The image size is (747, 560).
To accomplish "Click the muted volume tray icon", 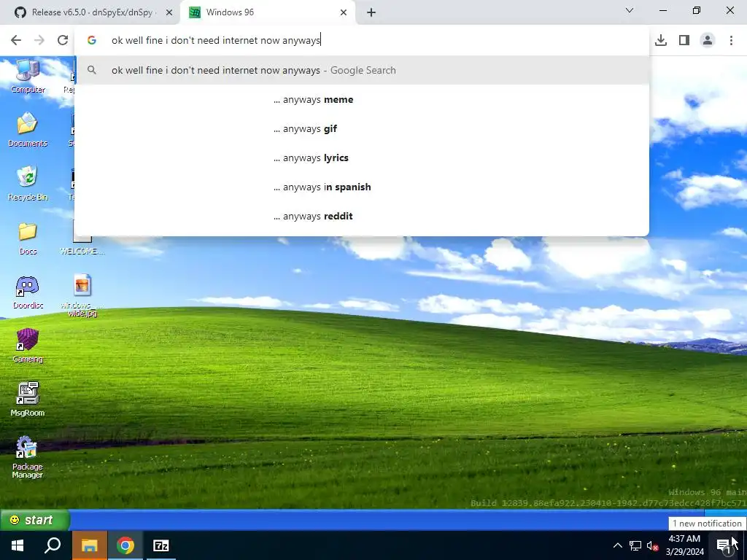I will point(652,545).
